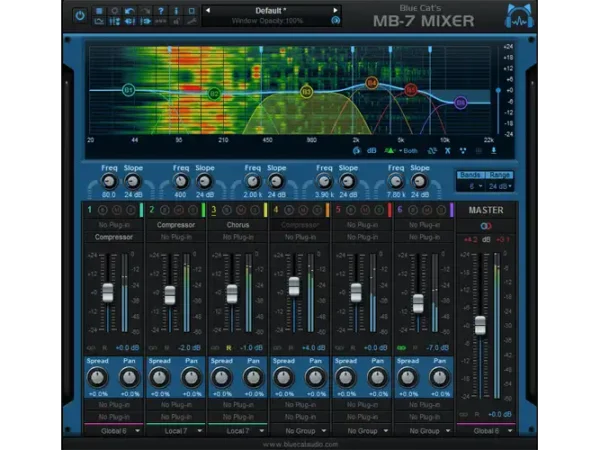The image size is (600, 450).
Task: Click the window opacity knob icon
Action: 336,21
